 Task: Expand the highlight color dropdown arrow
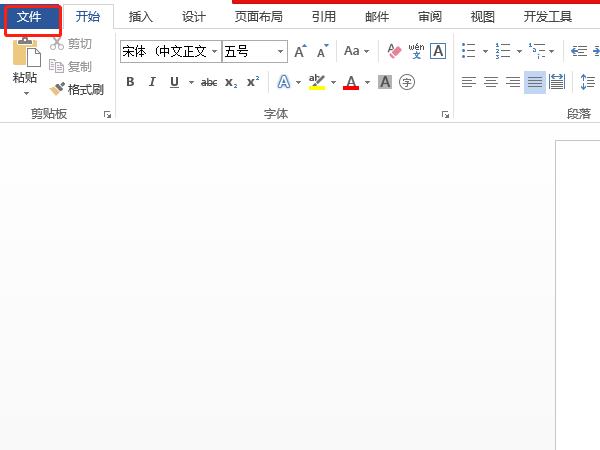[x=333, y=82]
